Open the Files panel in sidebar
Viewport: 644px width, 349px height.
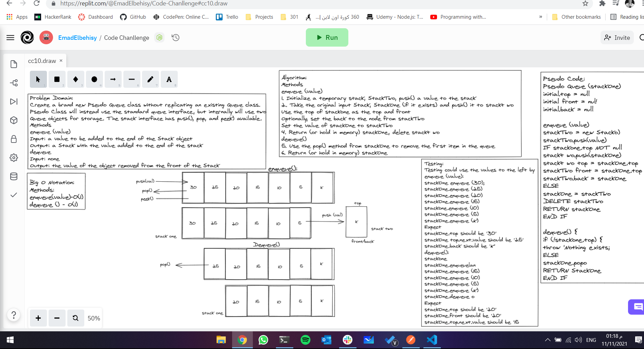(x=14, y=64)
